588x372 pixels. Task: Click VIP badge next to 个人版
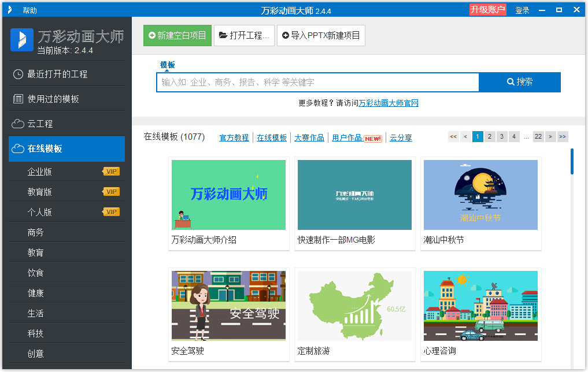(x=111, y=212)
